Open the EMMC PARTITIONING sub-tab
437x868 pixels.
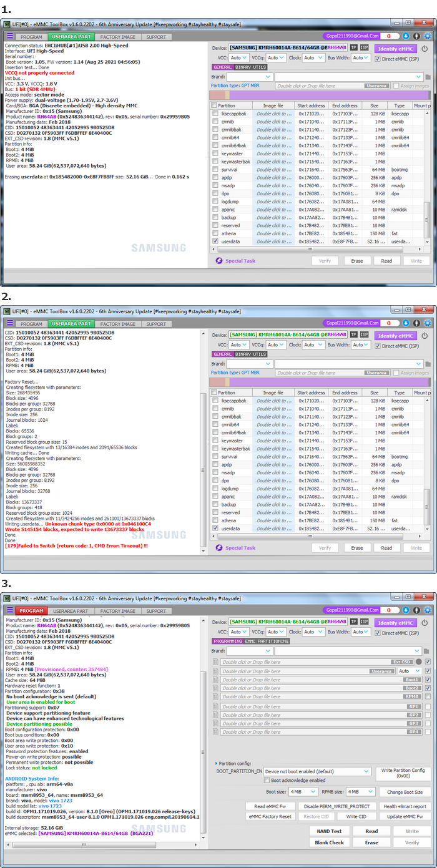(x=267, y=641)
